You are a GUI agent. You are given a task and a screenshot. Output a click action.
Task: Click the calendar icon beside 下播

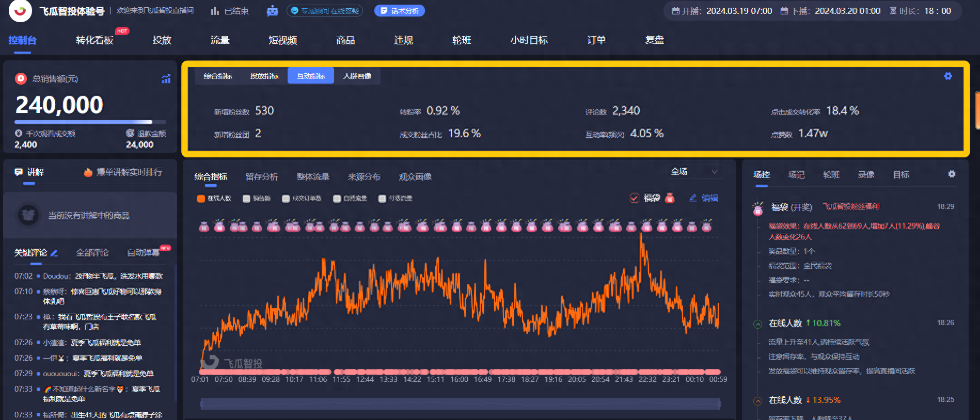click(x=784, y=11)
